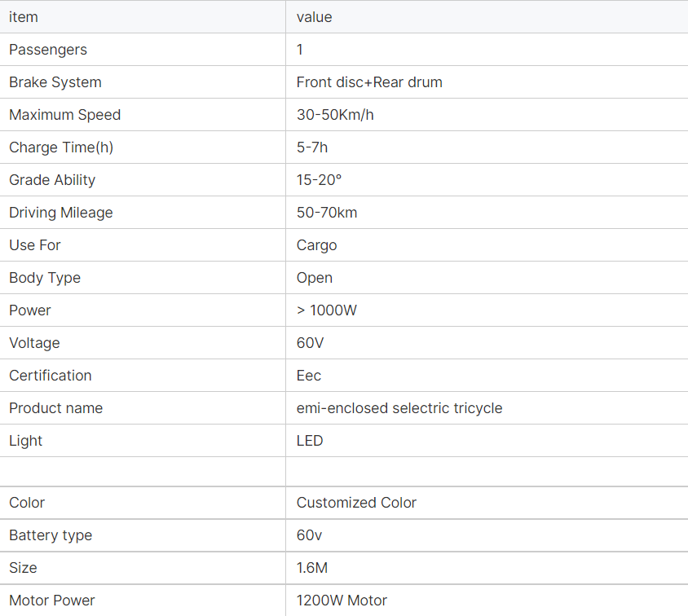Select the Body Type label cell
688x616 pixels.
click(45, 278)
